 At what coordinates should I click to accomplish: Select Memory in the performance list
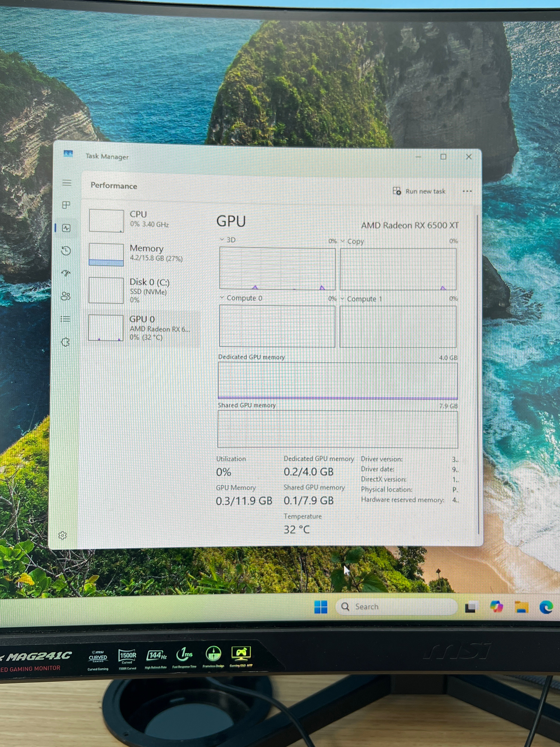tap(144, 254)
